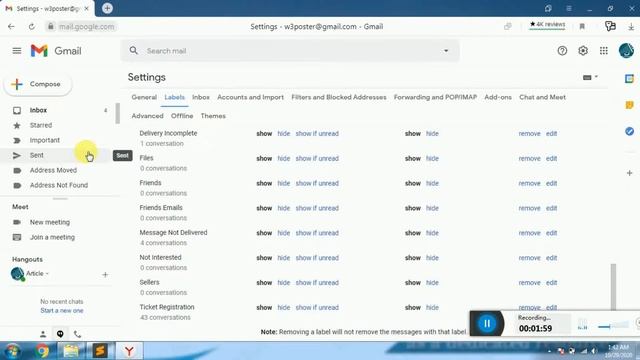Open Tasks side panel icon
Viewport: 640px width, 360px height.
[x=629, y=131]
